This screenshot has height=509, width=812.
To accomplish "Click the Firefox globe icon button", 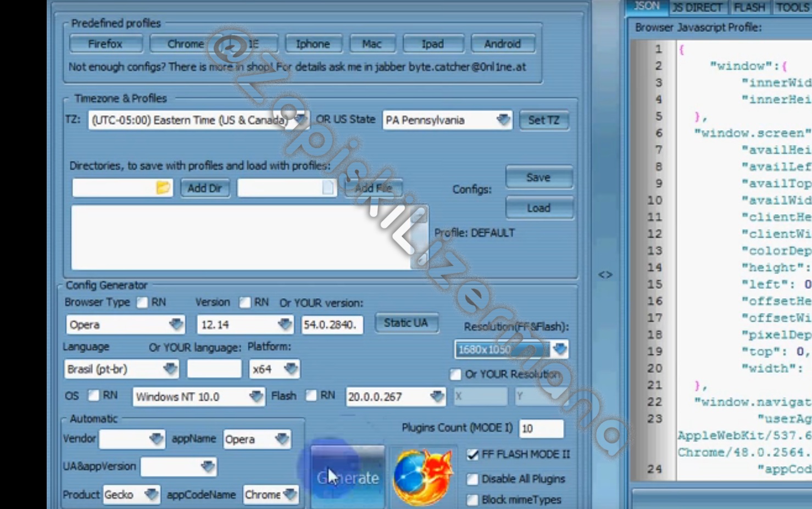I will tap(422, 477).
